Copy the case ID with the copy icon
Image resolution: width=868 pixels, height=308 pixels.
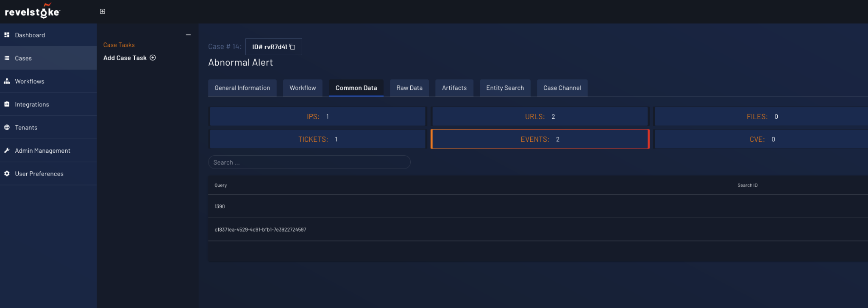[292, 47]
